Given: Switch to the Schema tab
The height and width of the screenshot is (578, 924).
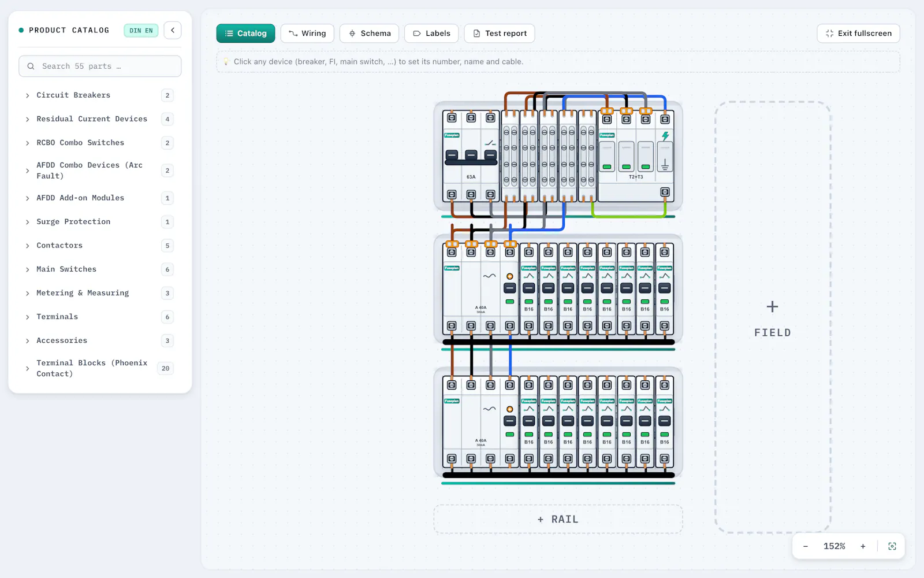Looking at the screenshot, I should (x=370, y=34).
